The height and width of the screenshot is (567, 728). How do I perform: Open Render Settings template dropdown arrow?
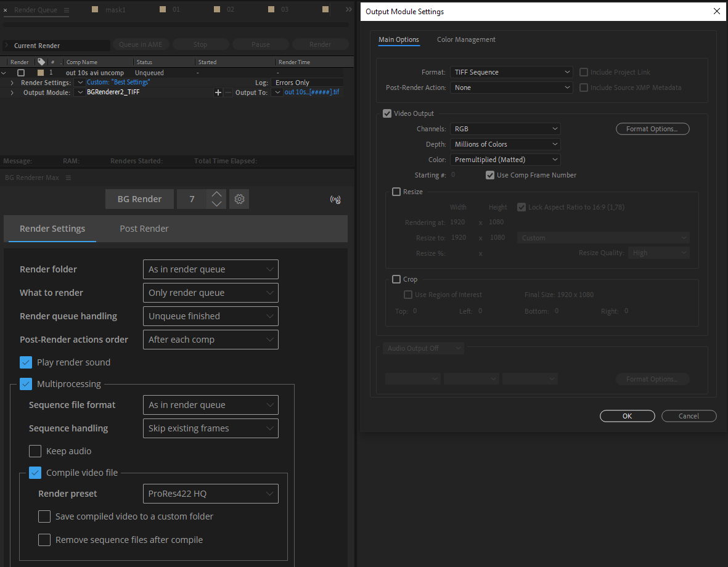[80, 82]
